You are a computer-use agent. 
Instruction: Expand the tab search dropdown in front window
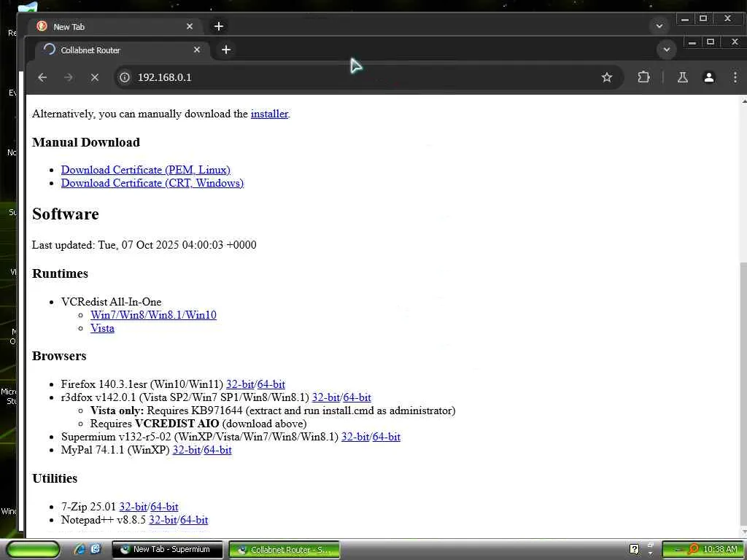[667, 49]
